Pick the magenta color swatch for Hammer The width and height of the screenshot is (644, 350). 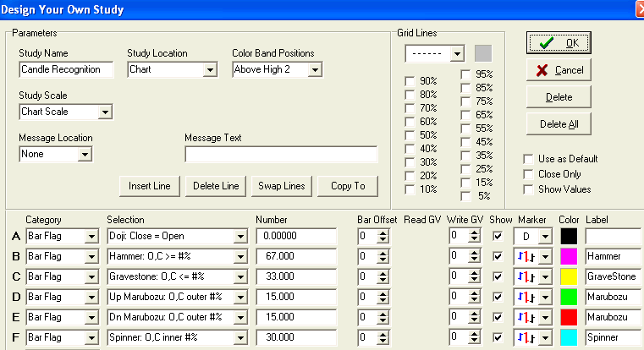(569, 256)
